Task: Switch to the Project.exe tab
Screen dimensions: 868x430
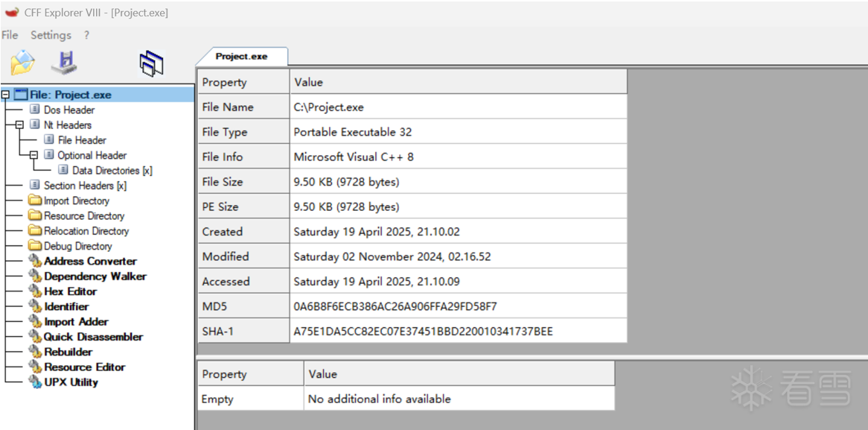Action: click(x=241, y=57)
